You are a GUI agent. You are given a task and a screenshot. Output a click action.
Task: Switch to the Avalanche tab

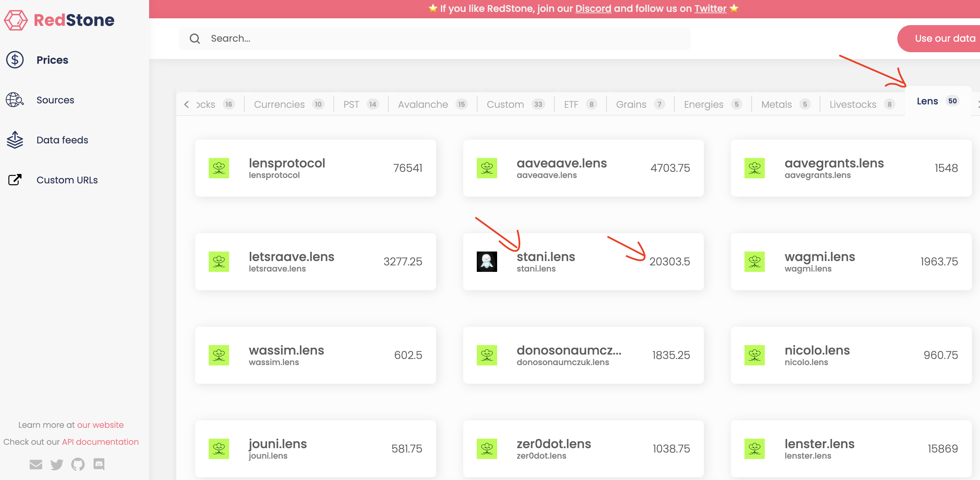coord(423,104)
